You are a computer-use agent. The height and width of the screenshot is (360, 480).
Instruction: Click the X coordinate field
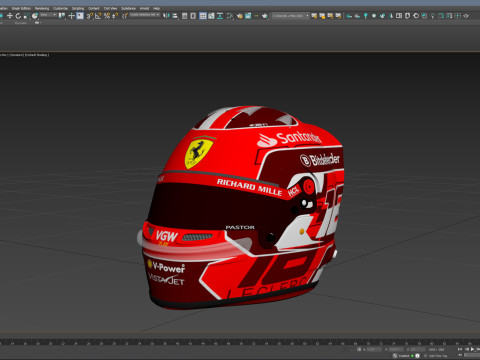pos(374,349)
